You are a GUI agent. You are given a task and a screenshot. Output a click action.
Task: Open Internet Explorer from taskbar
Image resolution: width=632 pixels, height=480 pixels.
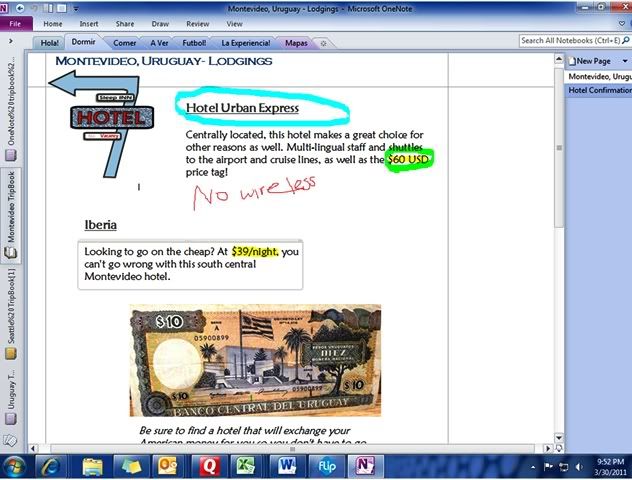tap(50, 467)
